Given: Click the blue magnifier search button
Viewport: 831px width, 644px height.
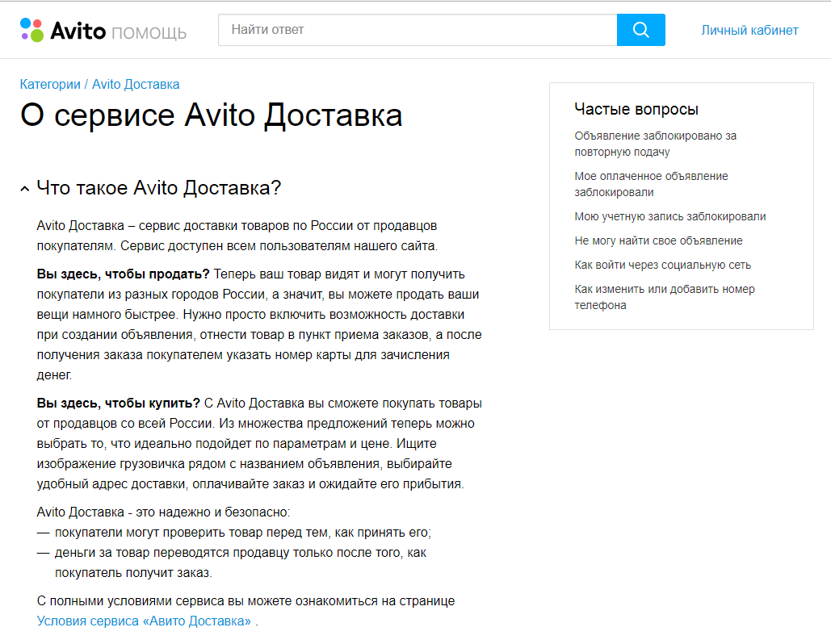Looking at the screenshot, I should (x=640, y=30).
